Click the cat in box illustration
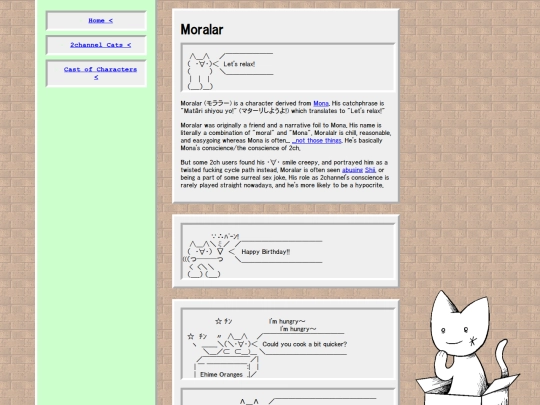540x405 pixels. click(467, 348)
